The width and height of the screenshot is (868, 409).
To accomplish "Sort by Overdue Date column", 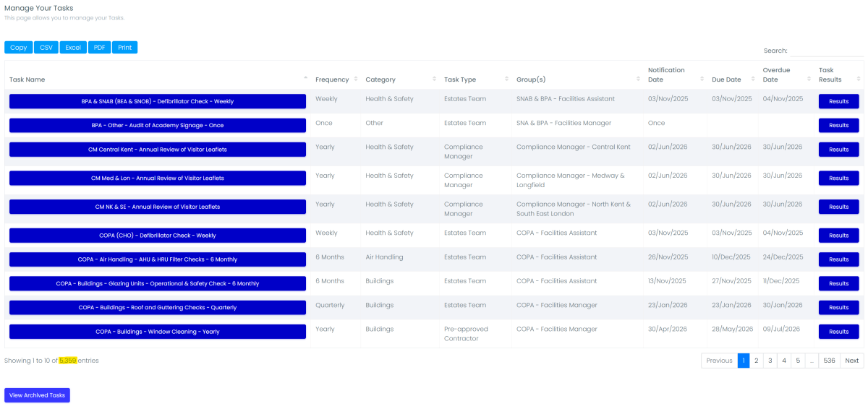I will pos(776,74).
